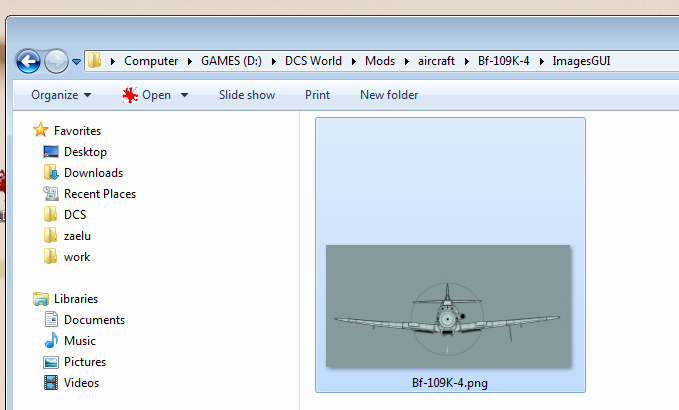Click the zaelu folder icon

click(x=50, y=236)
